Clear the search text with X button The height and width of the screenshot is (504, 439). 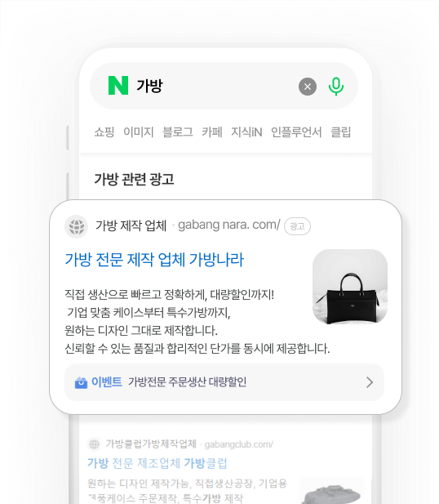(308, 87)
